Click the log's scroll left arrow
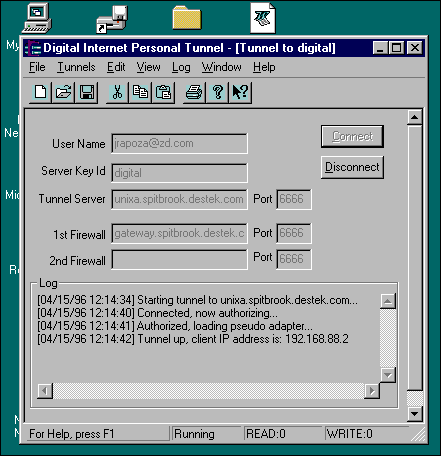This screenshot has width=441, height=456. 45,391
